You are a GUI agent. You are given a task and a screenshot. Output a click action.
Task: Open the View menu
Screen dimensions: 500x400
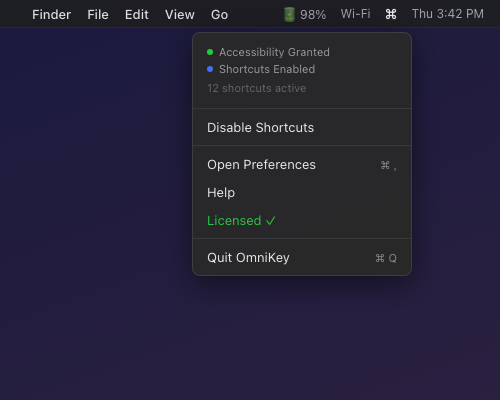coord(180,15)
